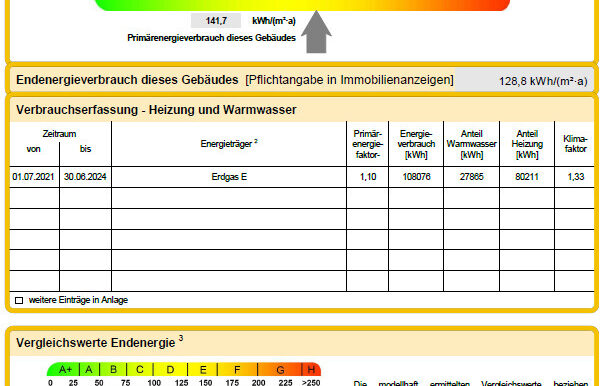Image resolution: width=606 pixels, height=386 pixels.
Task: Click the B class on comparison scale
Action: [x=113, y=370]
